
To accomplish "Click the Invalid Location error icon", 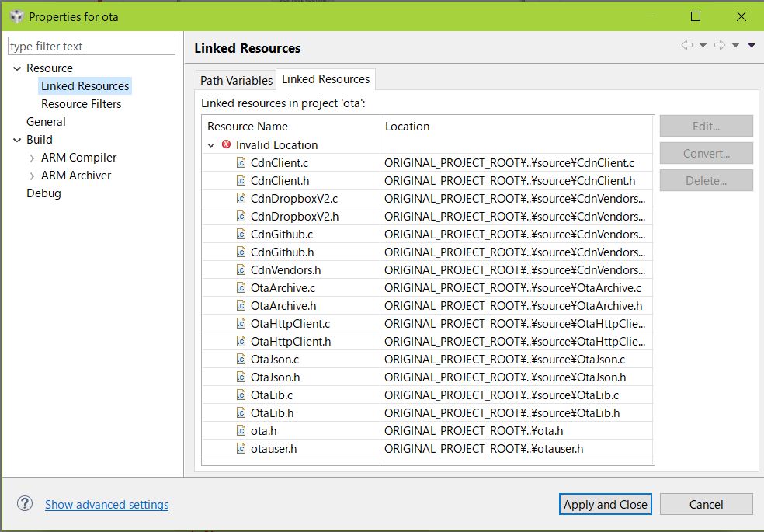I will (226, 145).
